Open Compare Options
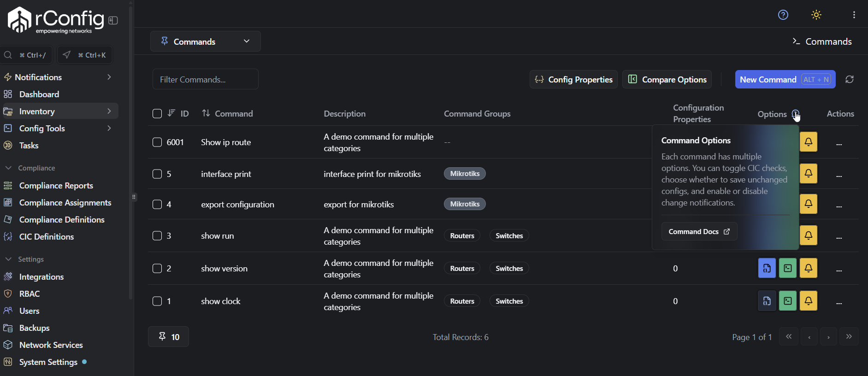This screenshot has height=376, width=868. coord(667,79)
